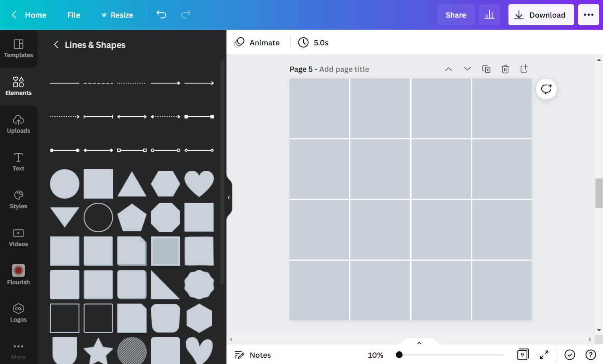Select the Videos sidebar icon

(x=18, y=237)
